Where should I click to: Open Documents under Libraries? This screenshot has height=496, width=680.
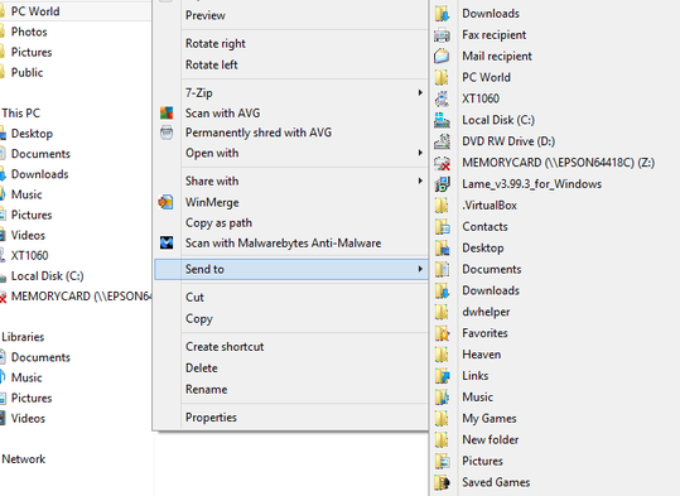(40, 357)
